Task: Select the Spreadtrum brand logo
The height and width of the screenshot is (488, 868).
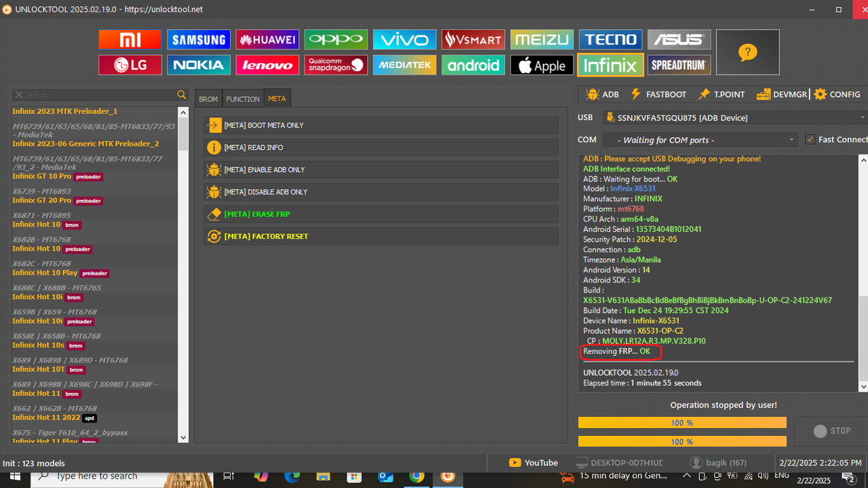Action: 679,65
